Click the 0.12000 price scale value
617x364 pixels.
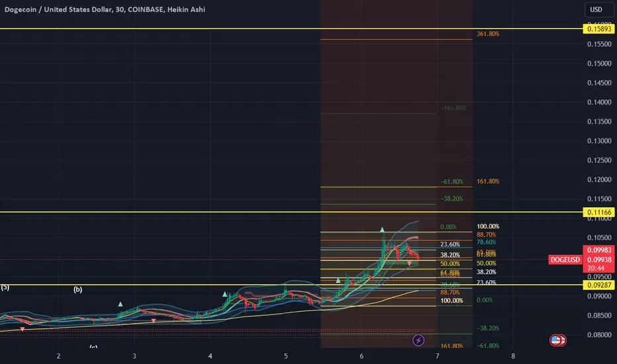[x=599, y=179]
